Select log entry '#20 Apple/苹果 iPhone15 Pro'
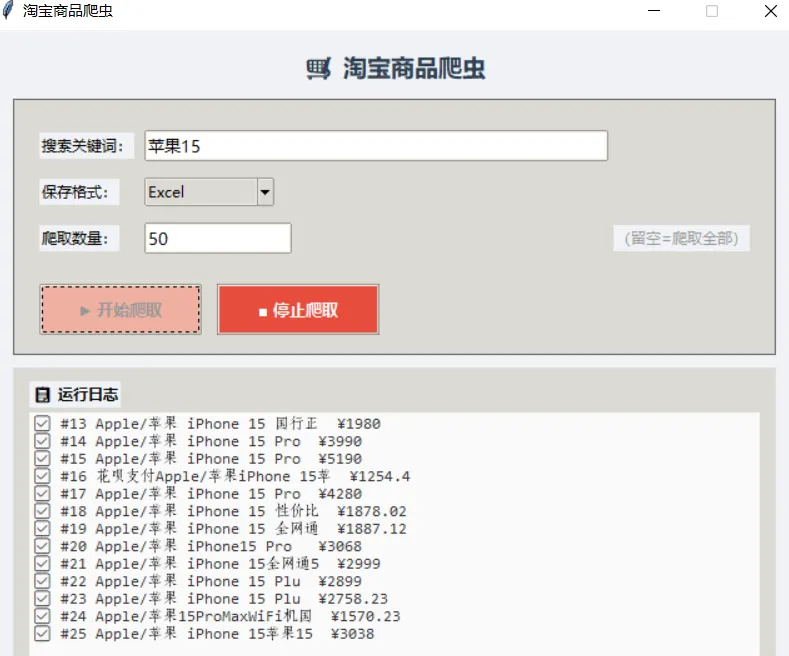 [x=176, y=546]
